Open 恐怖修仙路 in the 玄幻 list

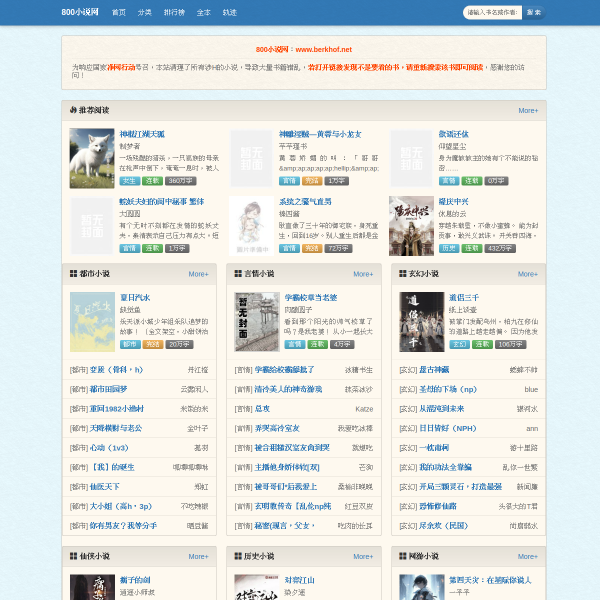point(438,506)
